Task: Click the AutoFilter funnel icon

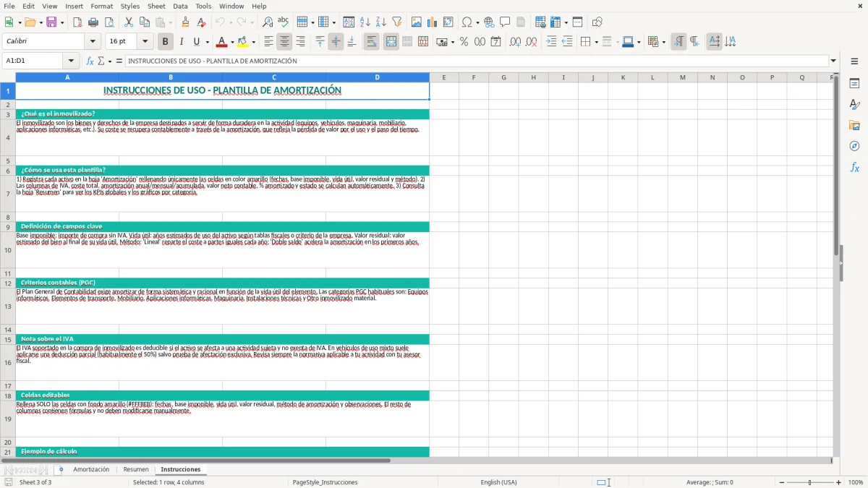Action: click(396, 22)
